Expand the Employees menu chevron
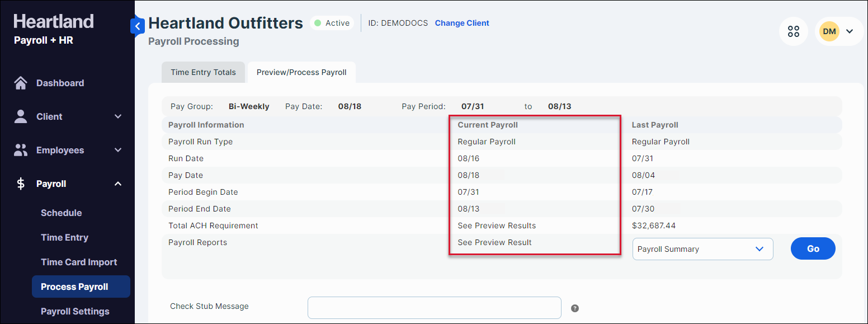 (x=118, y=150)
